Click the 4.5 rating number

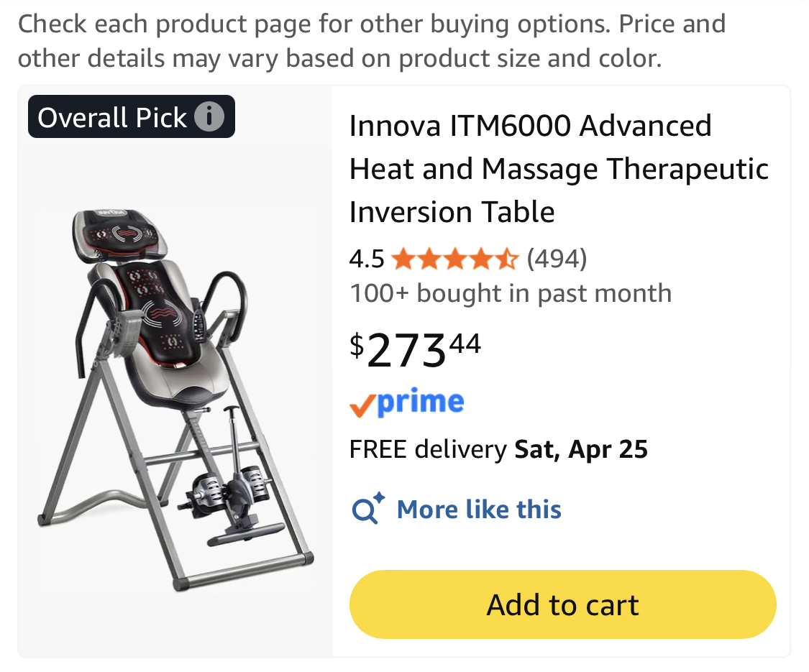coord(367,258)
